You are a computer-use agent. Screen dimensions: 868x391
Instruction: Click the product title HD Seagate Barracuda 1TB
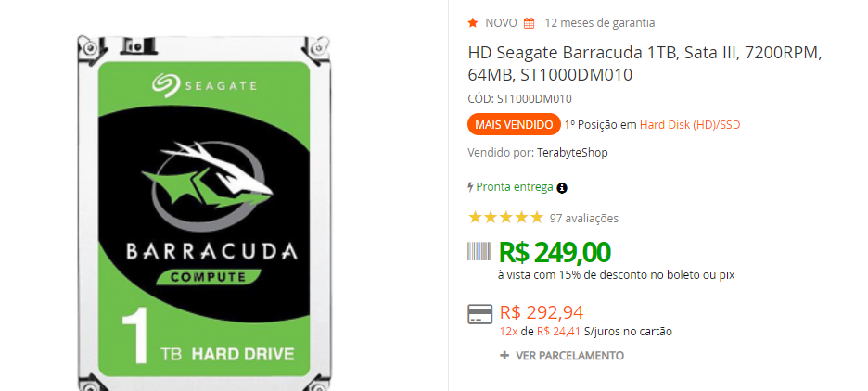[645, 64]
